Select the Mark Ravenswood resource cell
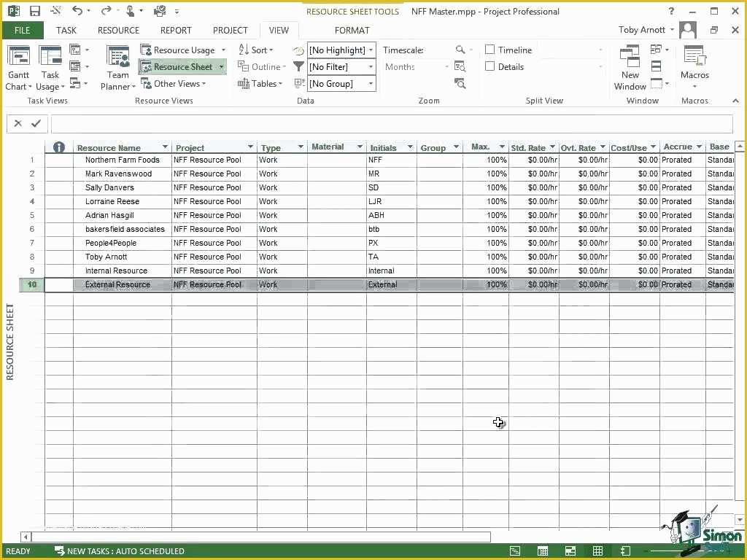 [123, 174]
